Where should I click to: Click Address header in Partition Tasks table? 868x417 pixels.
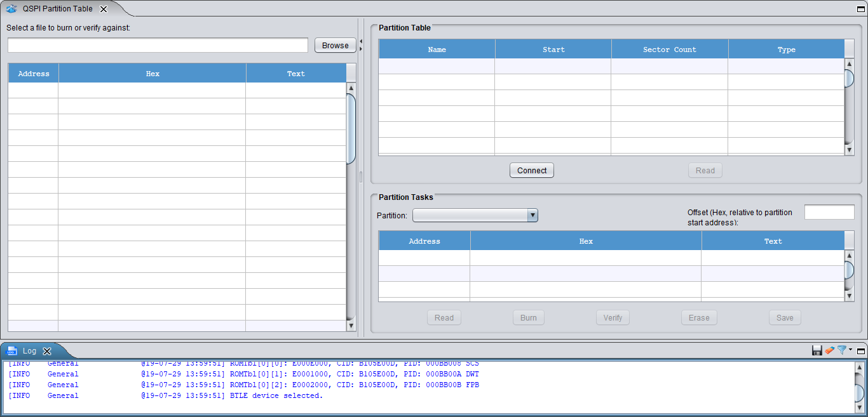pyautogui.click(x=424, y=241)
